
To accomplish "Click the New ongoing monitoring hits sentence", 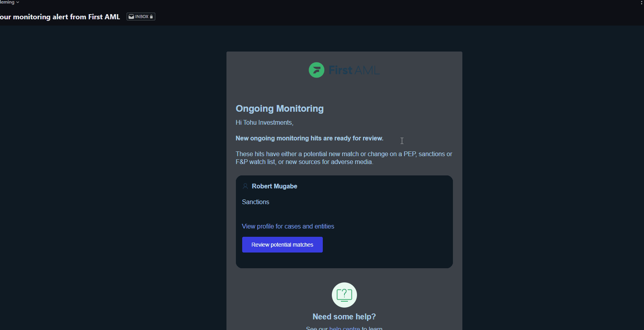I will tap(309, 138).
